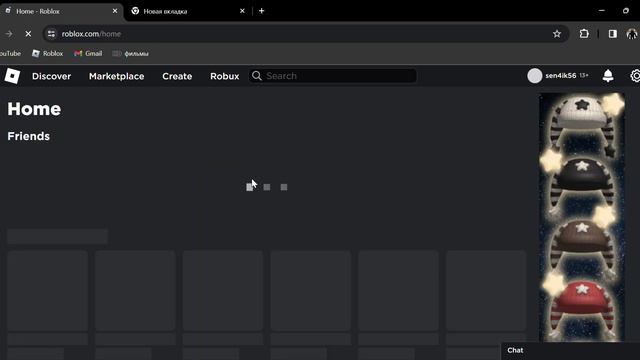The height and width of the screenshot is (360, 640).
Task: Click the Home page heading
Action: coord(34,109)
